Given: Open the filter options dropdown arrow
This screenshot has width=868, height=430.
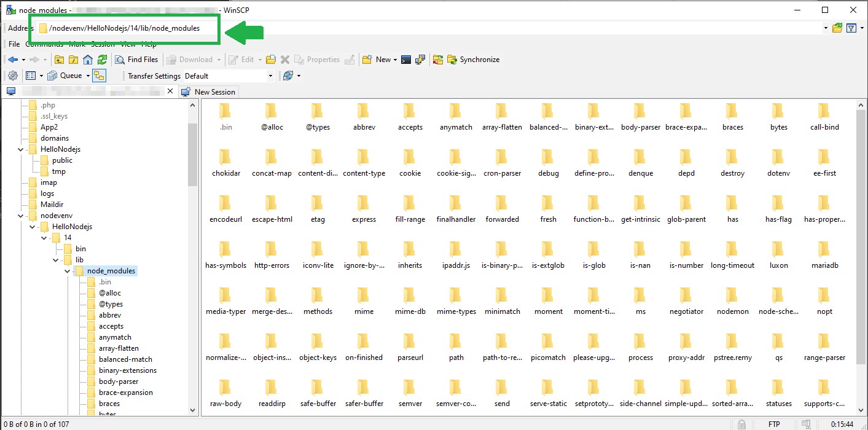Looking at the screenshot, I should point(862,28).
